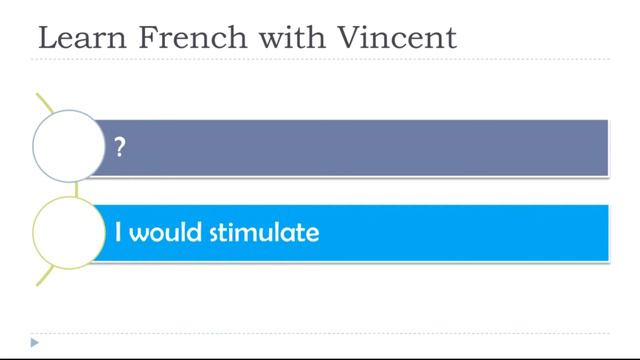
Task: Click the black strip at the bottom edge
Action: click(320, 359)
